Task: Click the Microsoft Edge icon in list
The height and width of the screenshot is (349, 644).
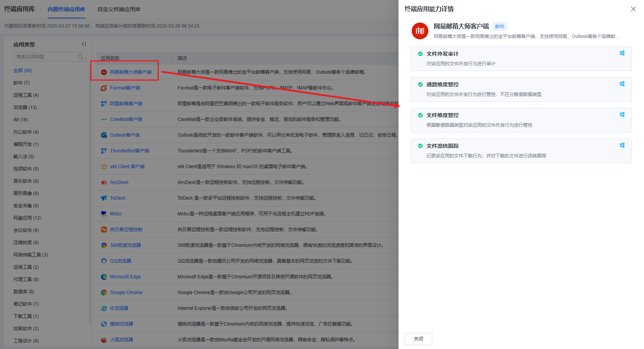Action: click(x=104, y=277)
